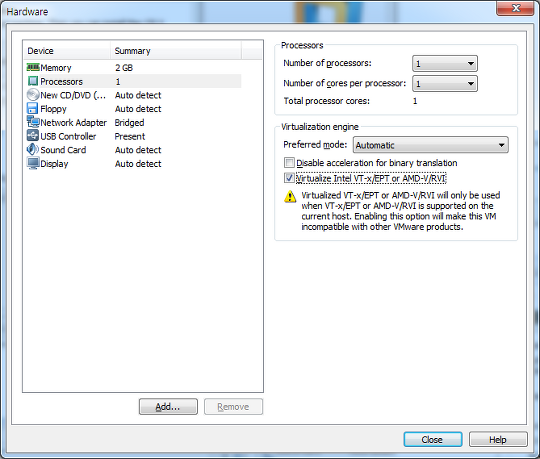Click the Total processor cores label
The height and width of the screenshot is (459, 540).
326,101
